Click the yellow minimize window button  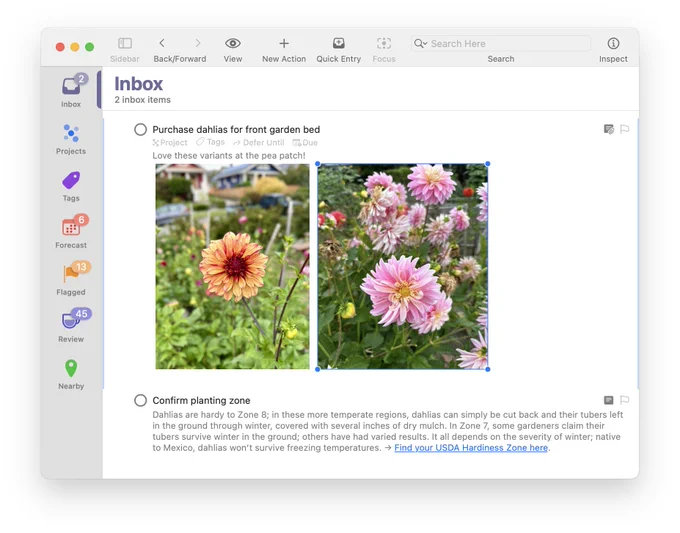click(x=75, y=47)
